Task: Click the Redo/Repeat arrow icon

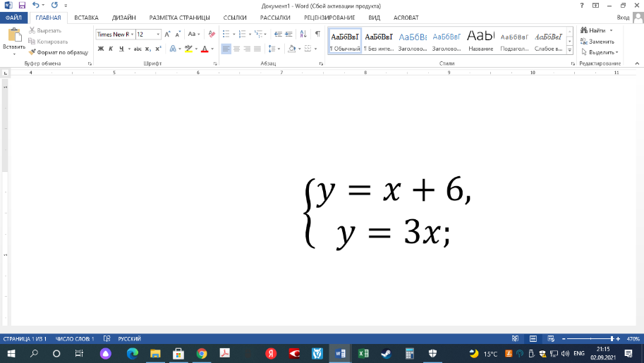Action: (x=54, y=6)
